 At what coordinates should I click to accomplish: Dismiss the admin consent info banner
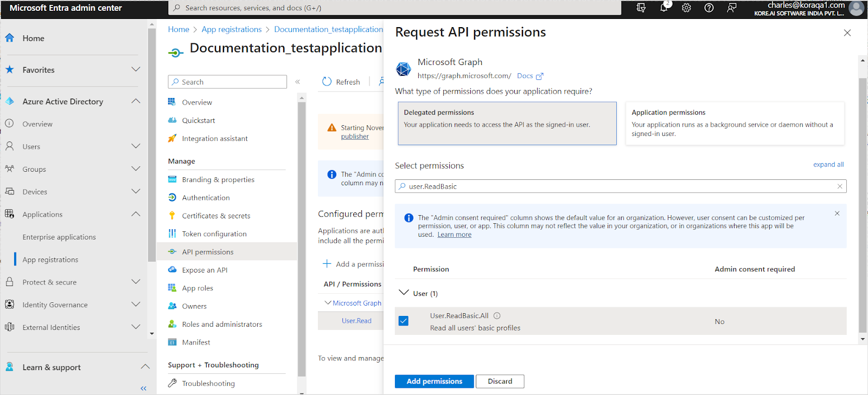pos(837,213)
